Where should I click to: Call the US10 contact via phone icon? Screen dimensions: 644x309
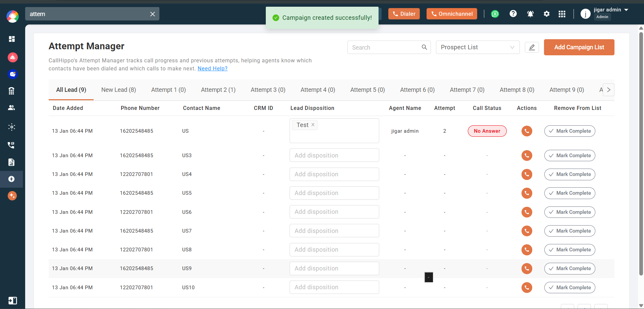(527, 288)
